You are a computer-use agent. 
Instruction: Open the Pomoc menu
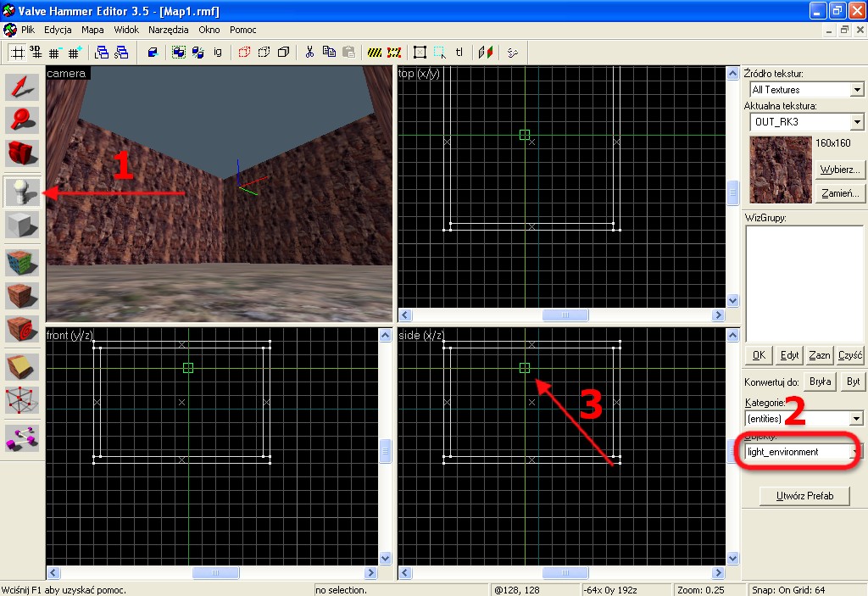[243, 30]
